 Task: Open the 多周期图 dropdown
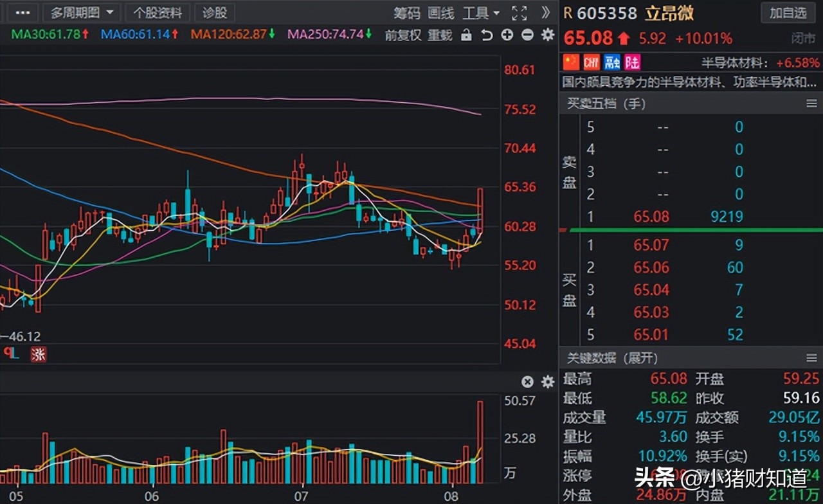(82, 12)
